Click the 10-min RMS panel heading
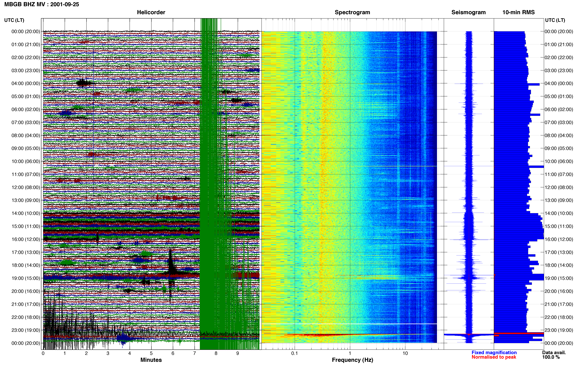588x368 pixels. (518, 12)
